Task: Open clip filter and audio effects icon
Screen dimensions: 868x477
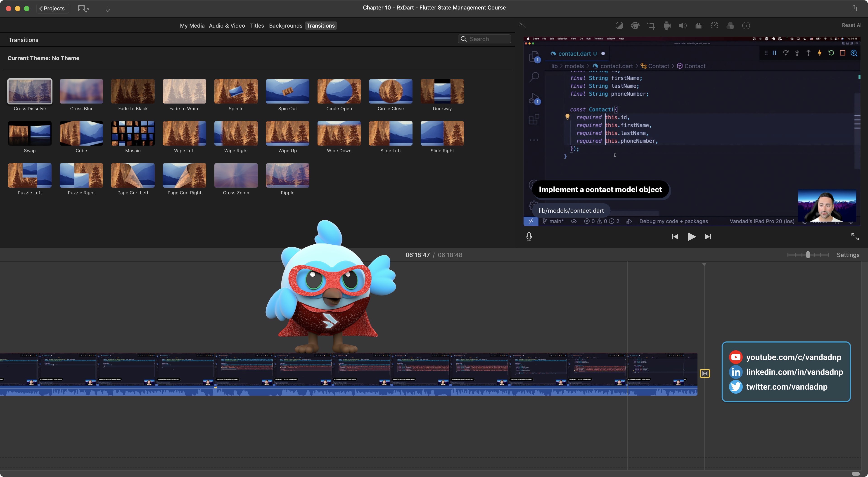Action: (730, 26)
